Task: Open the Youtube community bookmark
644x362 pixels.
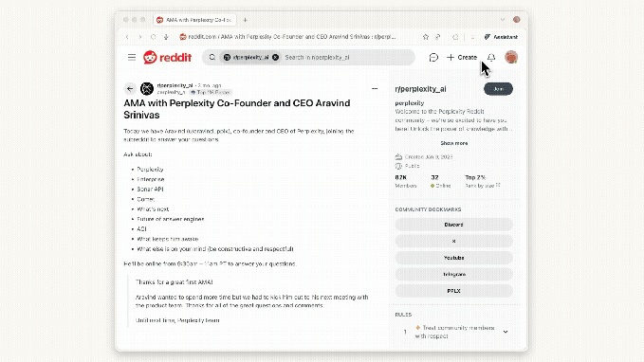Action: 454,258
